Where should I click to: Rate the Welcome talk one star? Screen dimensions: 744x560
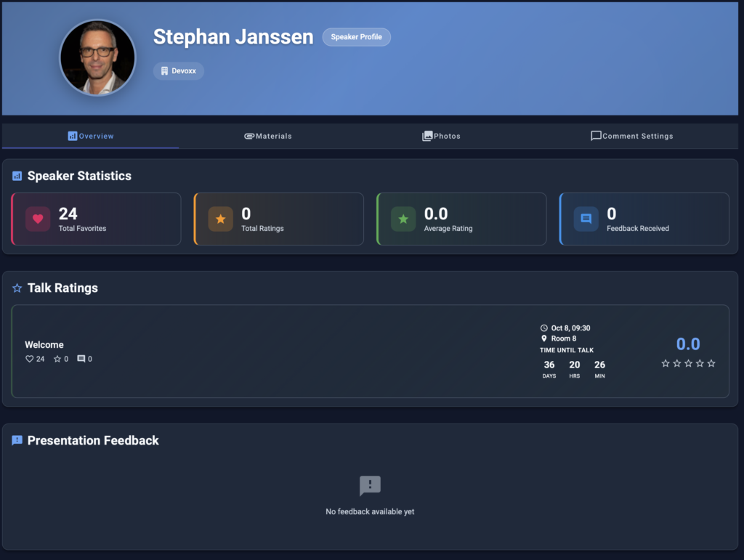point(666,363)
